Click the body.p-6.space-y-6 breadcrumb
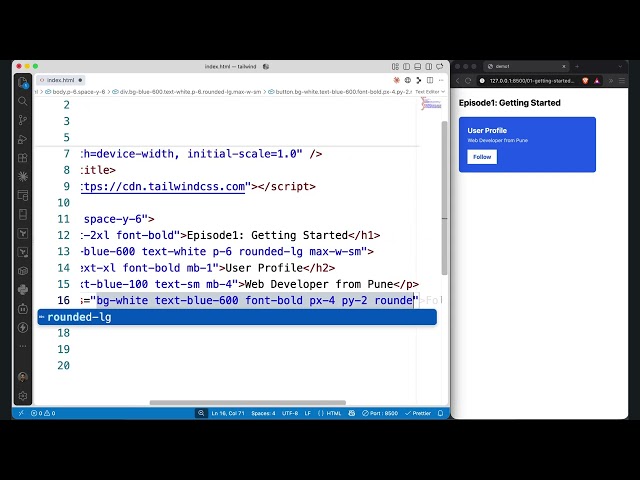Image resolution: width=640 pixels, height=480 pixels. point(75,92)
